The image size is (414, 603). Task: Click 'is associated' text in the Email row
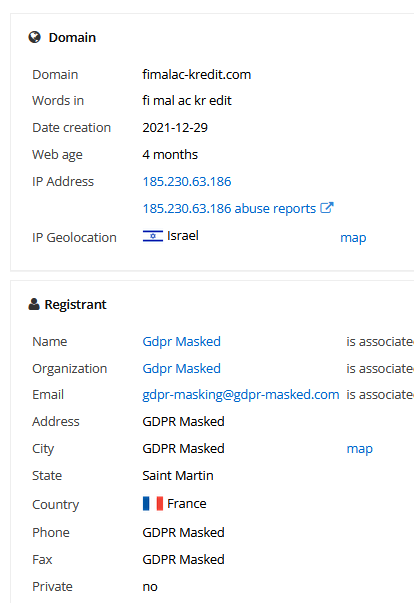(380, 395)
